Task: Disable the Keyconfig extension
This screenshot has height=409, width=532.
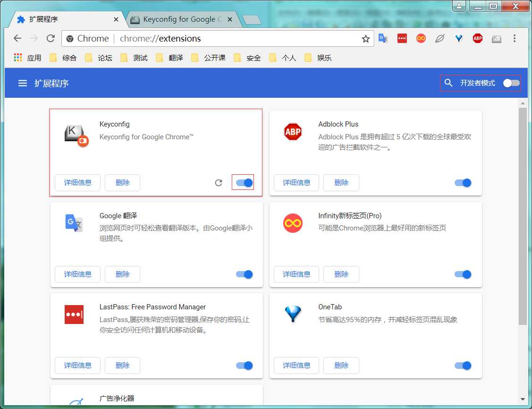Action: click(x=245, y=183)
